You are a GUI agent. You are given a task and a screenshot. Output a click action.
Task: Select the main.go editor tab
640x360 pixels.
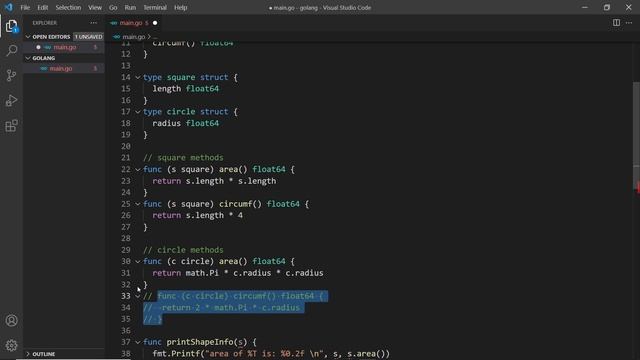(133, 23)
